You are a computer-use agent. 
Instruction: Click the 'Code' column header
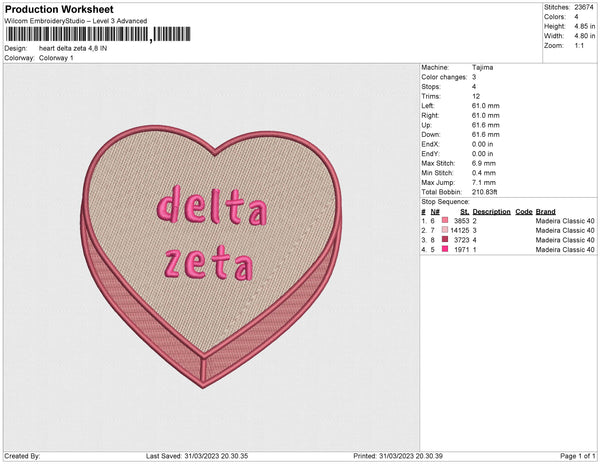[x=524, y=212]
